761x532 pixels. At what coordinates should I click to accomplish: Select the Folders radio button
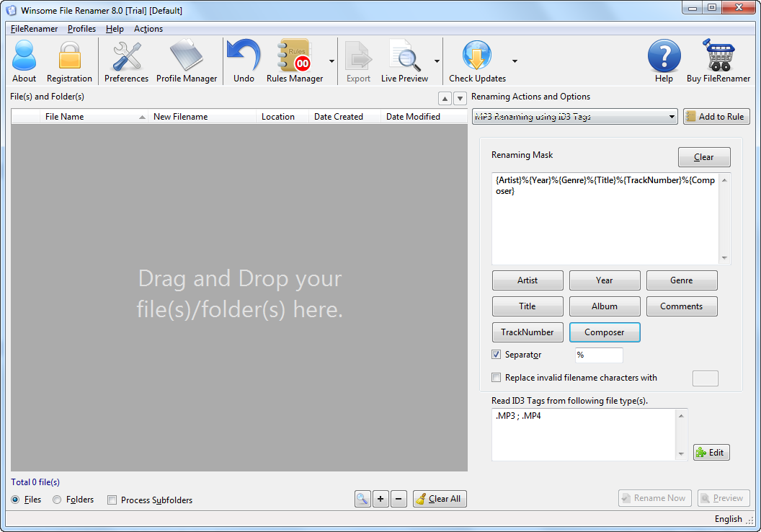pyautogui.click(x=57, y=500)
